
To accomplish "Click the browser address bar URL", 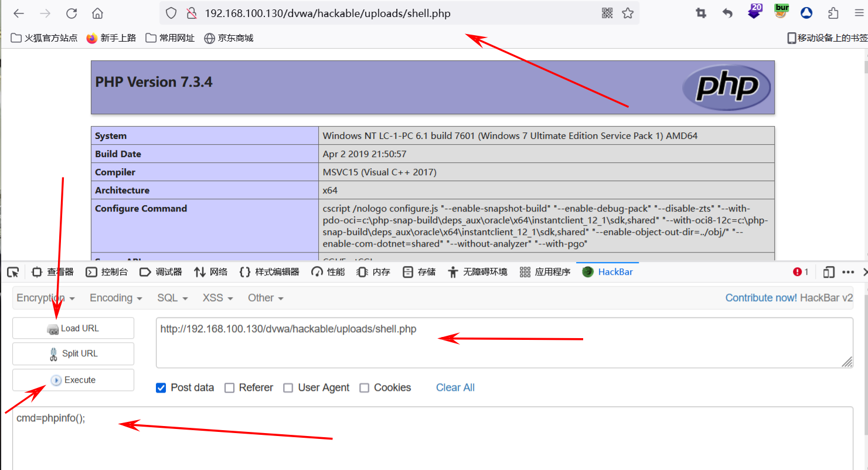I will pos(328,13).
